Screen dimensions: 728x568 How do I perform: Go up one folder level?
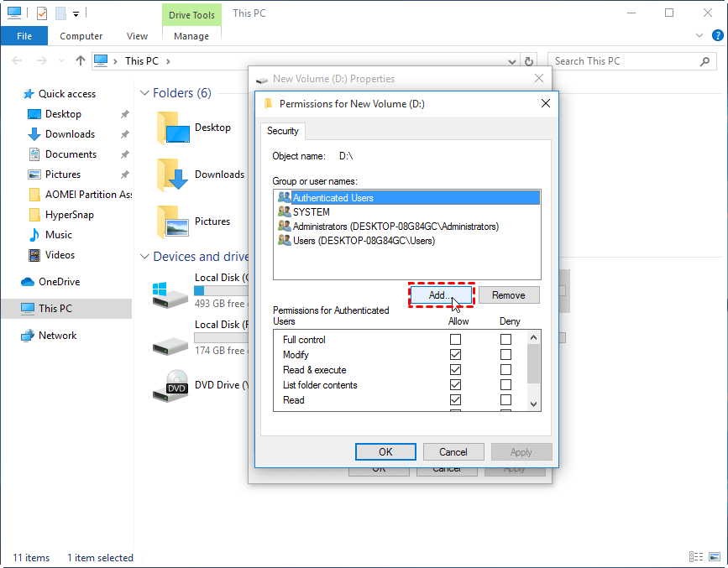click(x=81, y=60)
